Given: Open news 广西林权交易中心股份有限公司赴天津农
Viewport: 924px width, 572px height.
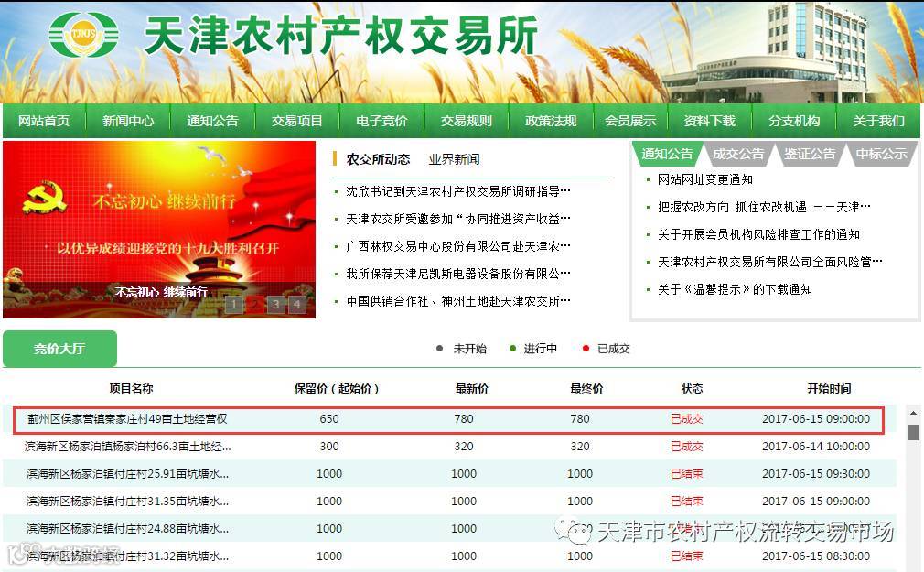Looking at the screenshot, I should [457, 246].
